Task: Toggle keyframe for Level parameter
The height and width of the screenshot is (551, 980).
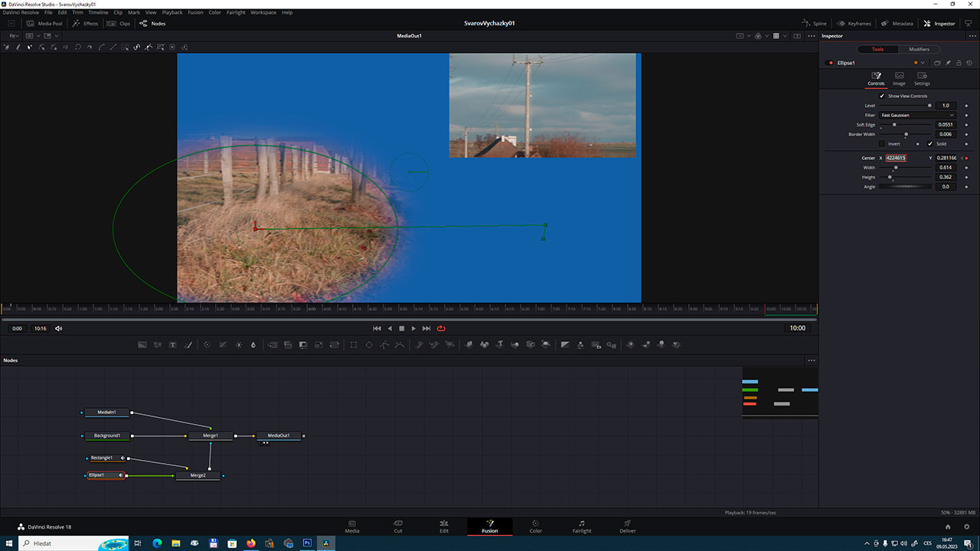Action: 966,106
